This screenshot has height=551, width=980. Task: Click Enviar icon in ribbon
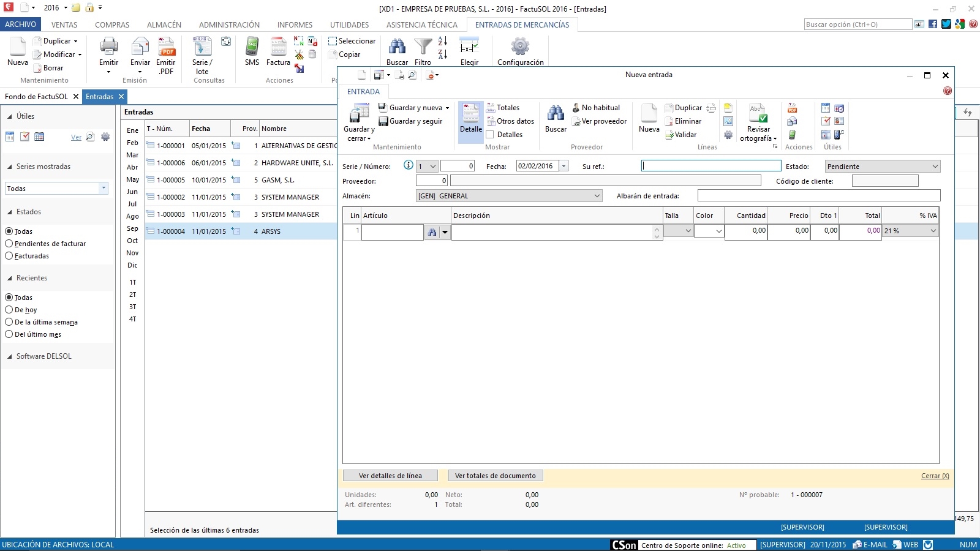140,47
